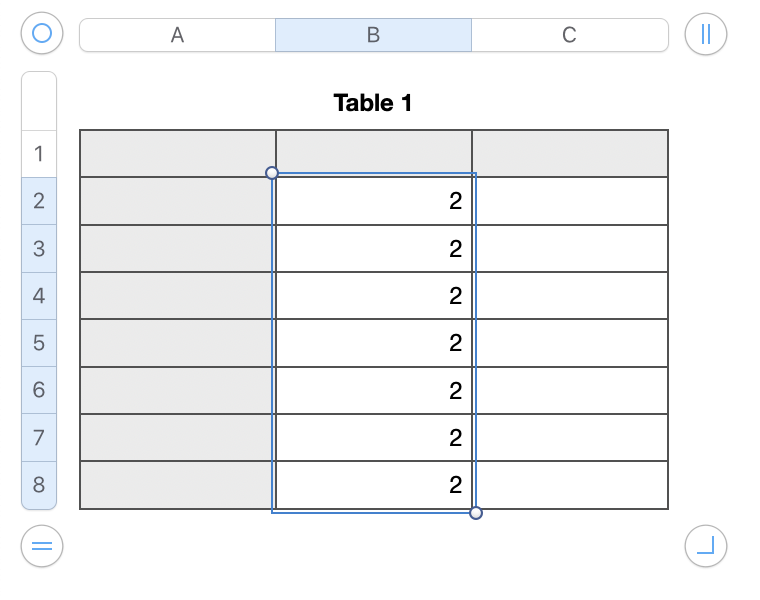Viewport: 760px width, 600px height.
Task: Select row 1 header
Action: [x=39, y=154]
